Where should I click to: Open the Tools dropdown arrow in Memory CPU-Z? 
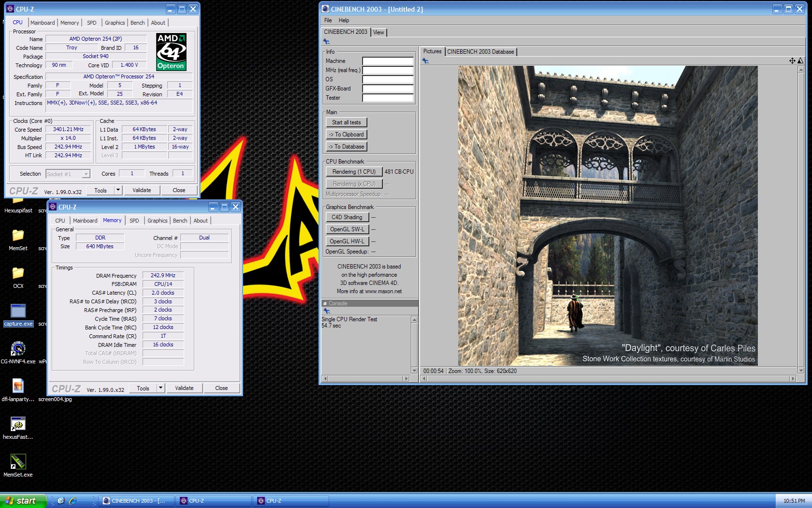(x=160, y=388)
